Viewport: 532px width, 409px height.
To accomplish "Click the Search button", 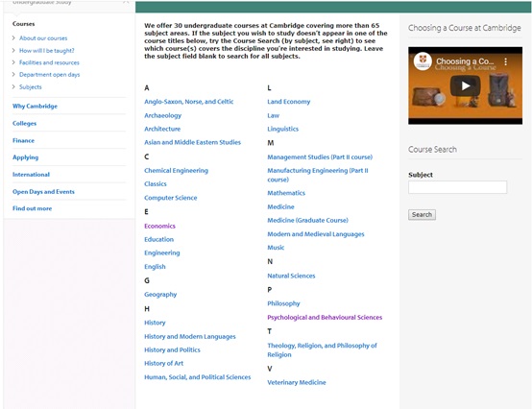I will [x=422, y=215].
